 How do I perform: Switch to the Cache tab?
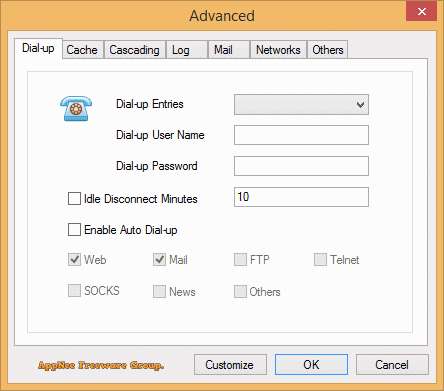[x=83, y=50]
